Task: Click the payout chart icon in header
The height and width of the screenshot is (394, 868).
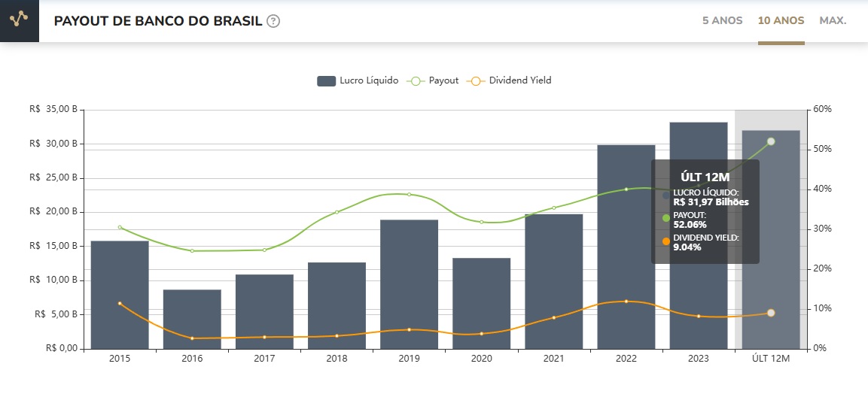Action: (x=20, y=20)
